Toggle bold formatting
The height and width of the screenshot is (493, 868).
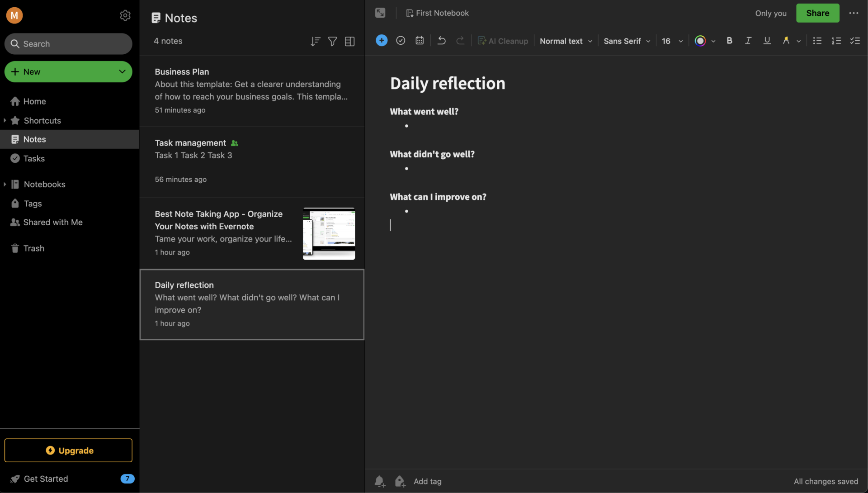729,41
